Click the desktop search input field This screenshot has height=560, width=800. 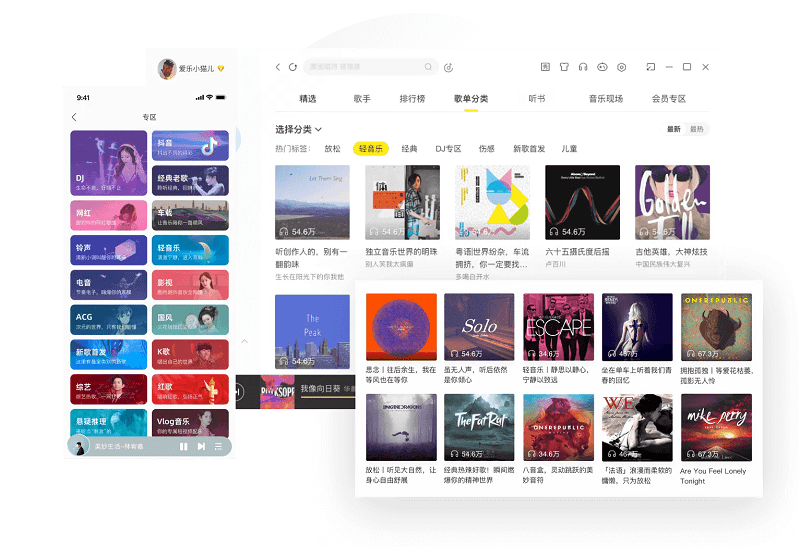[371, 67]
